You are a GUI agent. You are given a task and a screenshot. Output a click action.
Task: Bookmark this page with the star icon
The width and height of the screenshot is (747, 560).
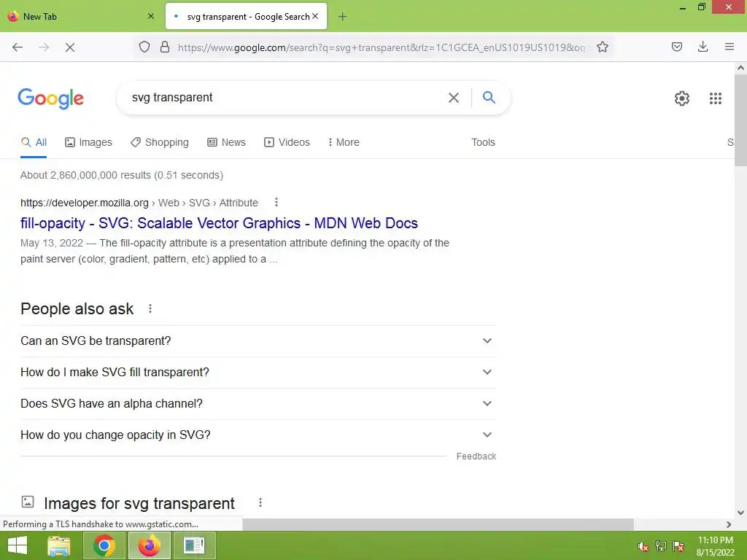coord(603,47)
